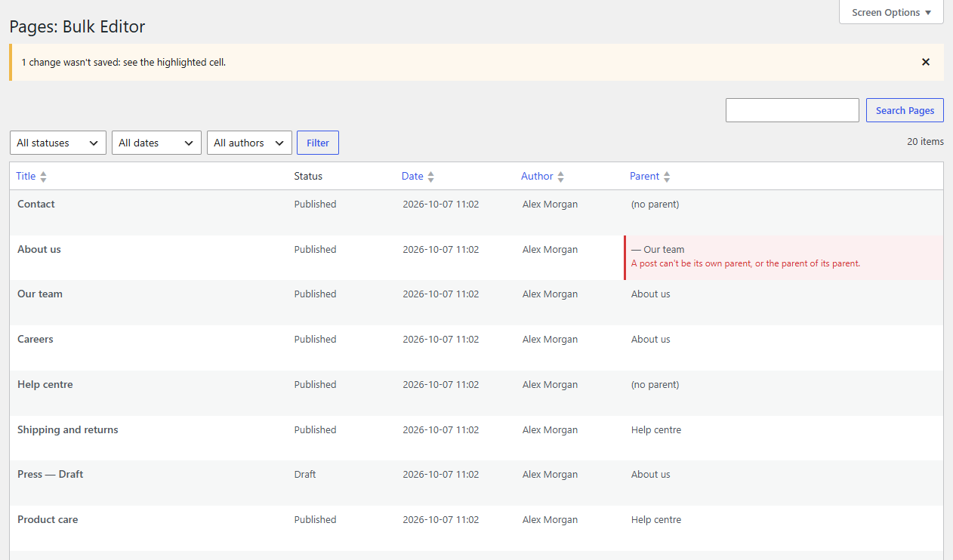Open the All authors dropdown

(249, 143)
